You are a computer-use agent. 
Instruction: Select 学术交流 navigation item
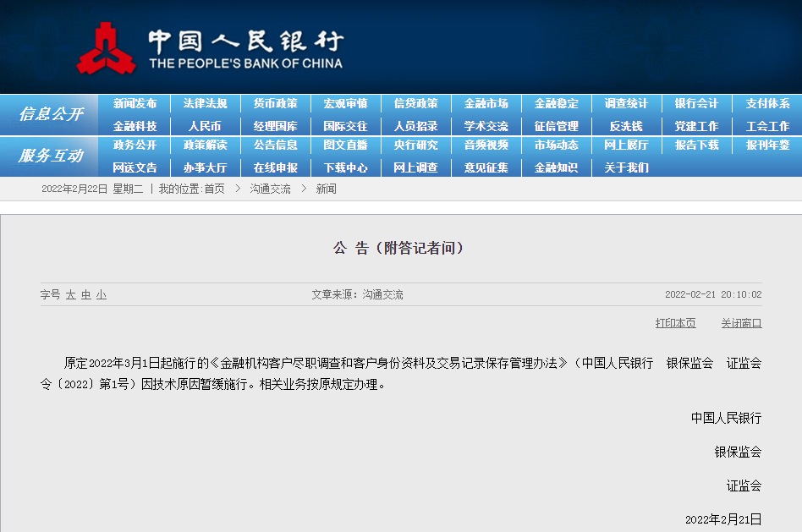(x=486, y=126)
